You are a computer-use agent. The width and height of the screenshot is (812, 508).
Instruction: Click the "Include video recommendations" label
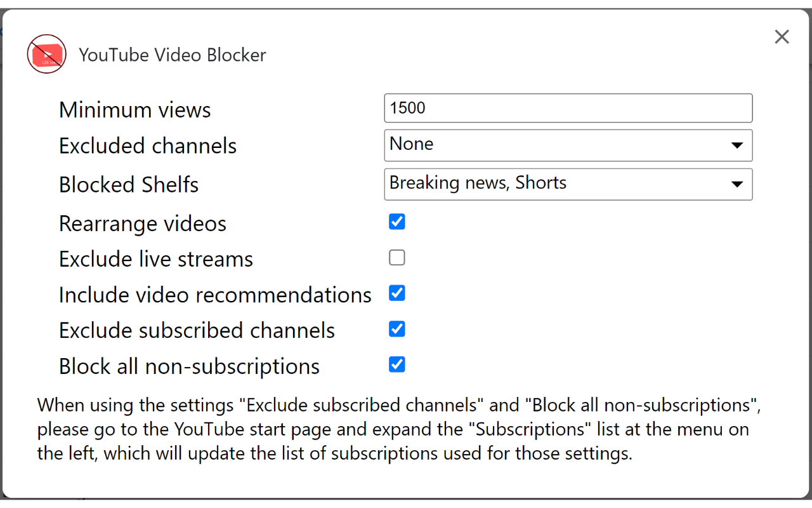(x=215, y=295)
